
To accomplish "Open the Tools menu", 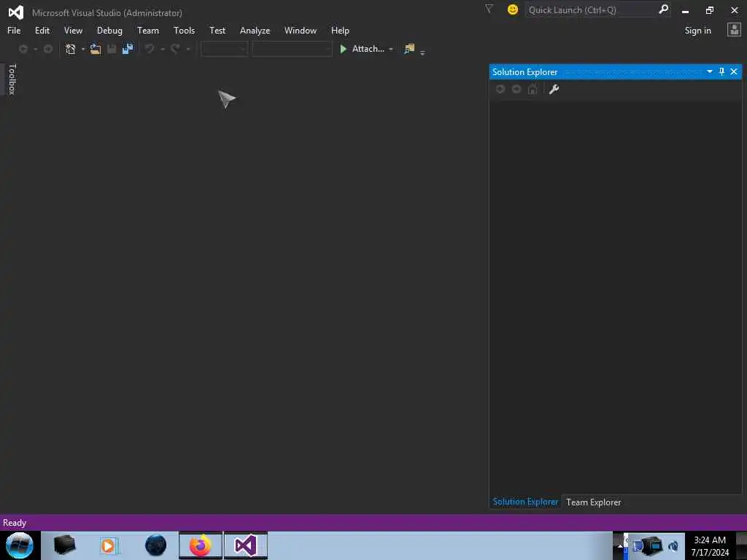I will pos(184,31).
